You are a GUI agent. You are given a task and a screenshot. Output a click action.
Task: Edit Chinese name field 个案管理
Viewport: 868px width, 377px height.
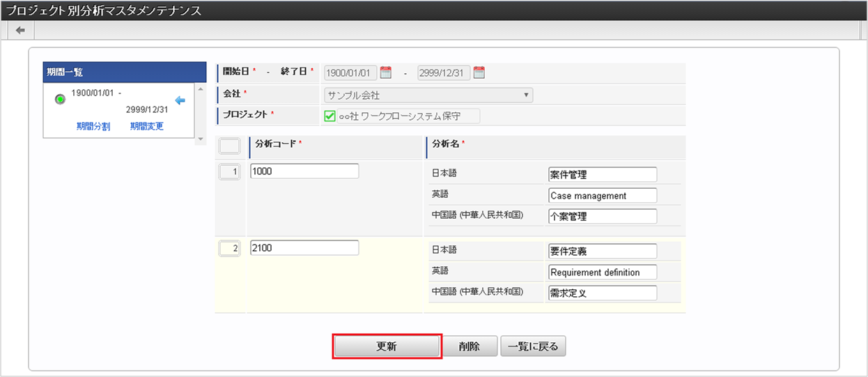pyautogui.click(x=603, y=217)
